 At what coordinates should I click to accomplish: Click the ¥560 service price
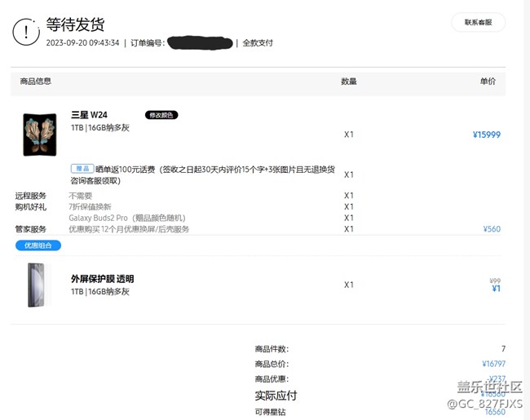click(x=492, y=229)
